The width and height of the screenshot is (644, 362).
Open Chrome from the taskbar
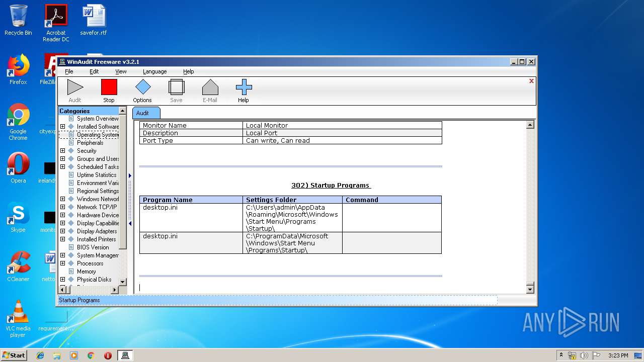(x=91, y=355)
